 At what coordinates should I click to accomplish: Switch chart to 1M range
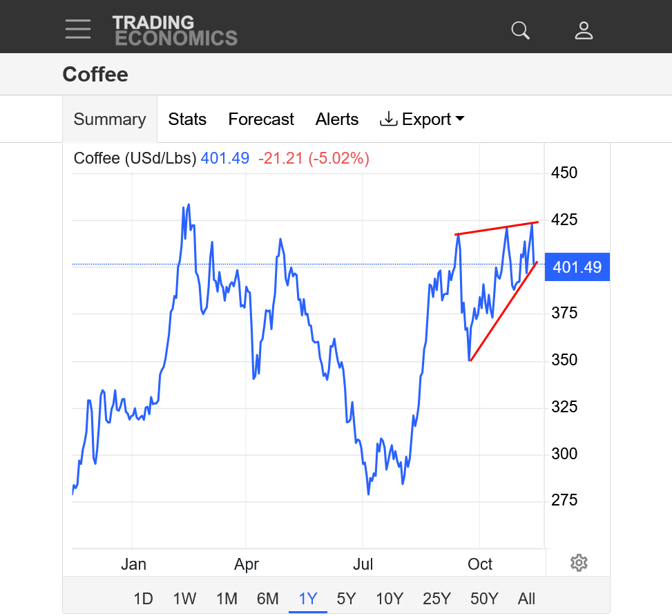coord(227,598)
